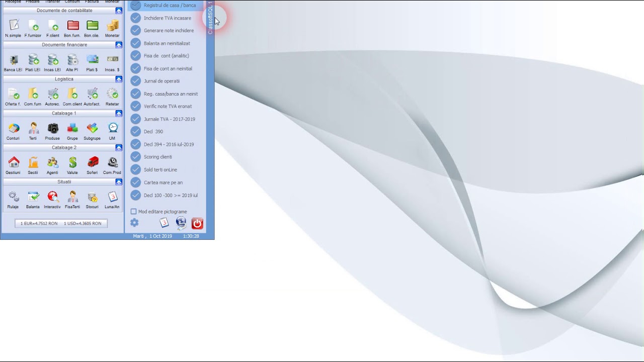Open the Subgrupe icon
Viewport: 644px width, 362px height.
pyautogui.click(x=92, y=128)
